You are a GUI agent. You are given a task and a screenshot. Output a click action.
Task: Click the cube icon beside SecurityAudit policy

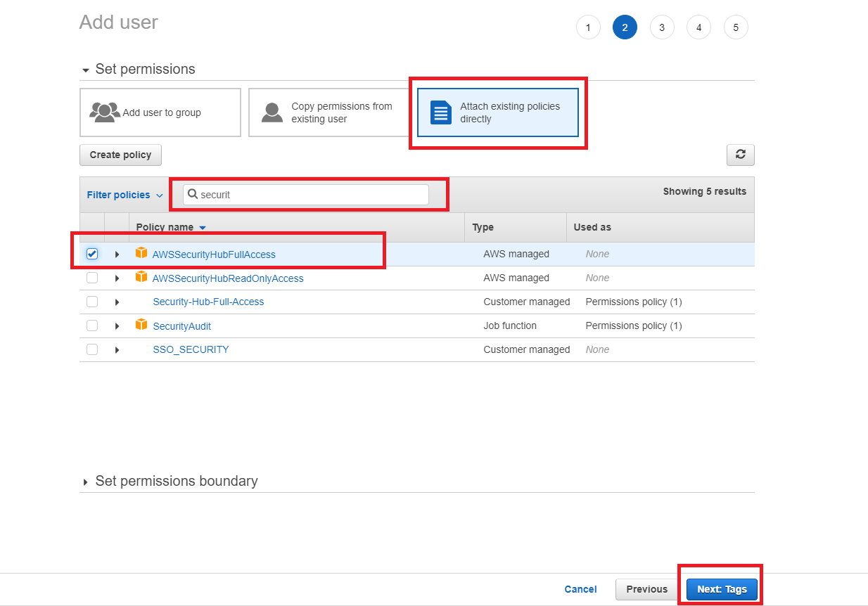(141, 325)
